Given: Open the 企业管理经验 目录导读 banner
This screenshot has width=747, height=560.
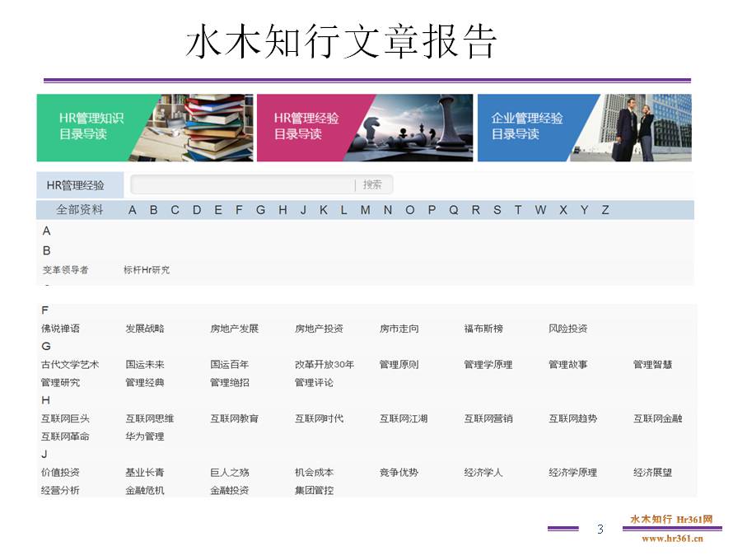Looking at the screenshot, I should 584,128.
